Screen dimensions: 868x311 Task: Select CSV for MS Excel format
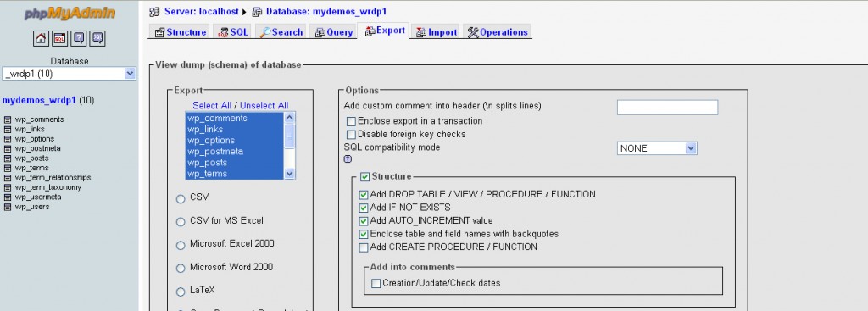tap(181, 222)
